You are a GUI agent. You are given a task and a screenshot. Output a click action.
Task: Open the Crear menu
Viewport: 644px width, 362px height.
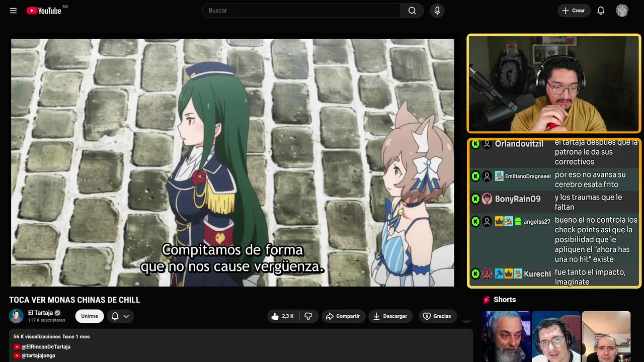(x=574, y=11)
